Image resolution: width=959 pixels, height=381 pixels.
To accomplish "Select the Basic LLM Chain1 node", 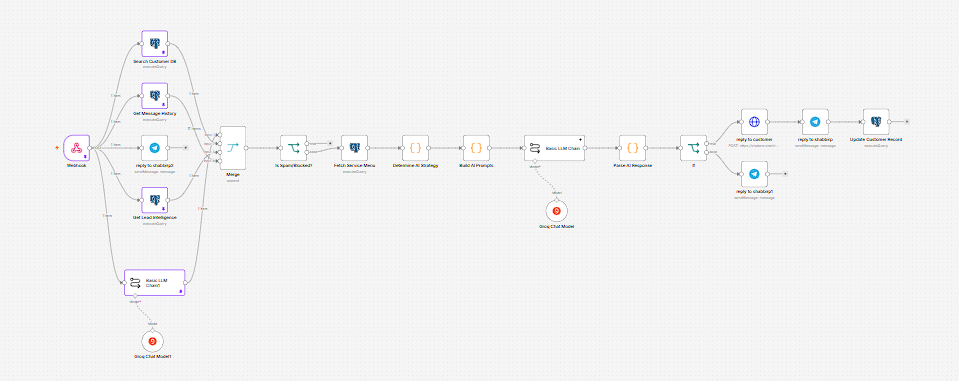I will pyautogui.click(x=154, y=283).
